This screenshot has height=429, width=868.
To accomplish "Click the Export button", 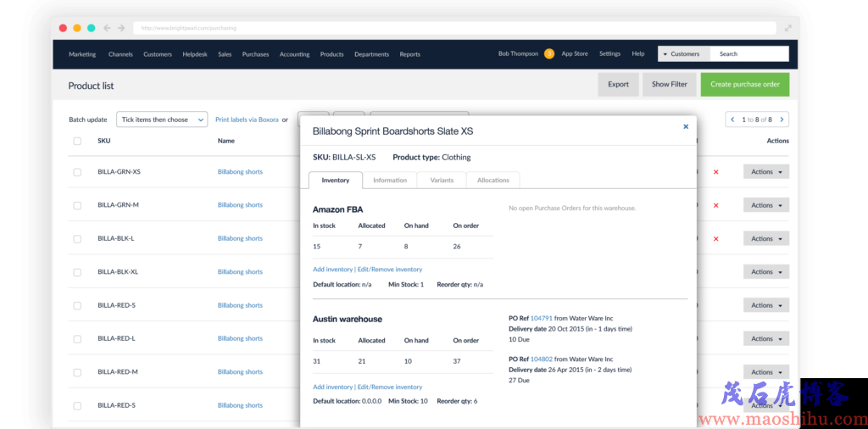I will pos(618,85).
